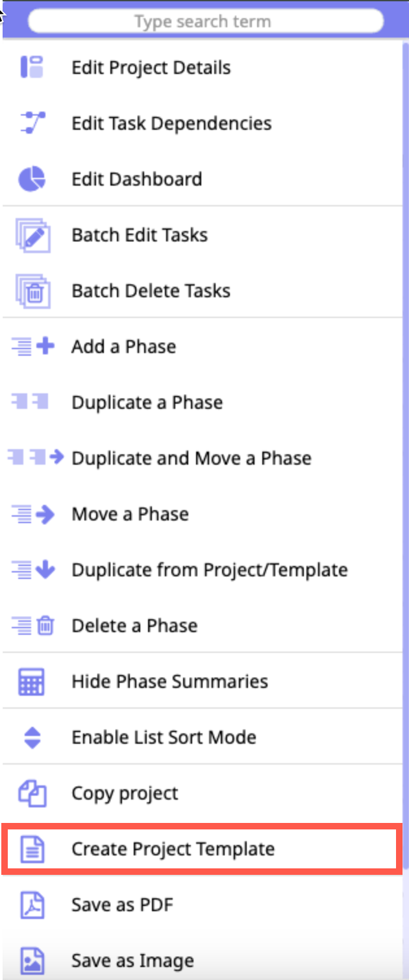The height and width of the screenshot is (980, 409).
Task: Click the Save as PDF icon
Action: [x=32, y=905]
